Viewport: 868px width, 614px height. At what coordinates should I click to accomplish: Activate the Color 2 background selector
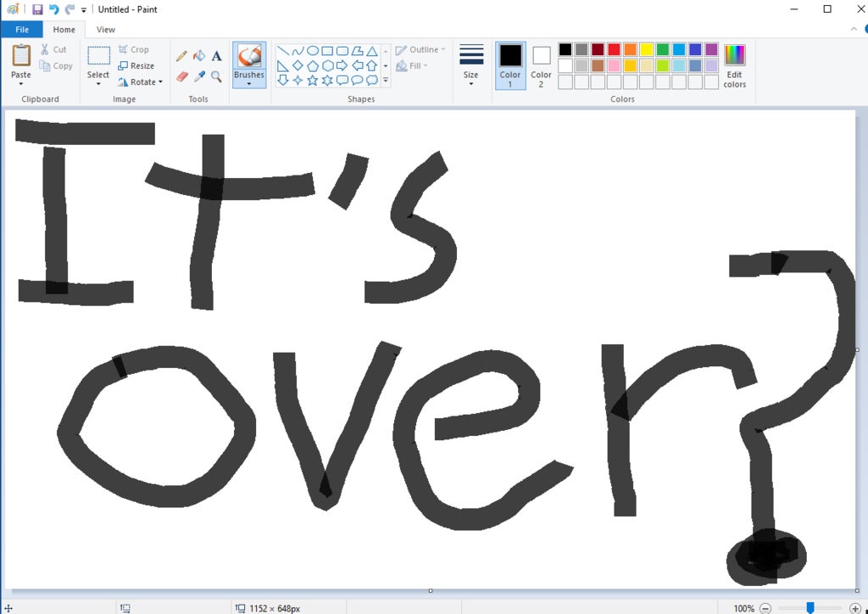tap(541, 64)
